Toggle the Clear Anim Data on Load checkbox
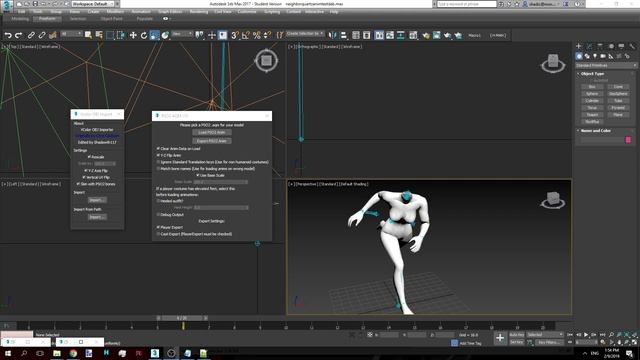The height and width of the screenshot is (360, 640). coord(158,149)
